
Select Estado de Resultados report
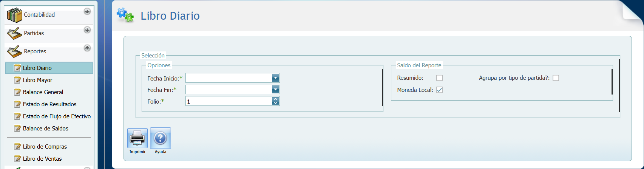tap(49, 104)
